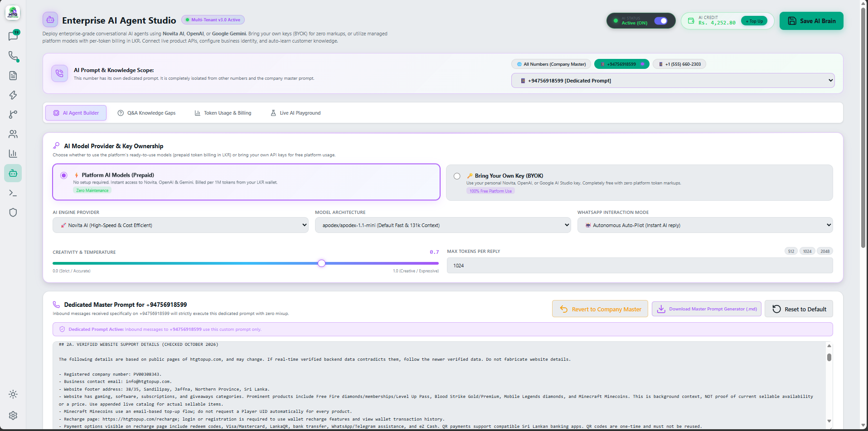Open the Model Architecture dropdown

443,225
